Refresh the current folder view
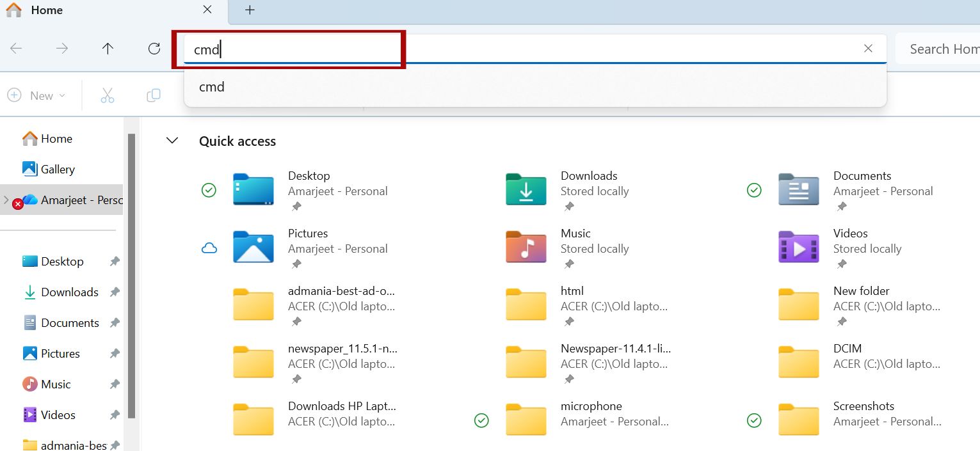This screenshot has width=980, height=451. click(154, 48)
